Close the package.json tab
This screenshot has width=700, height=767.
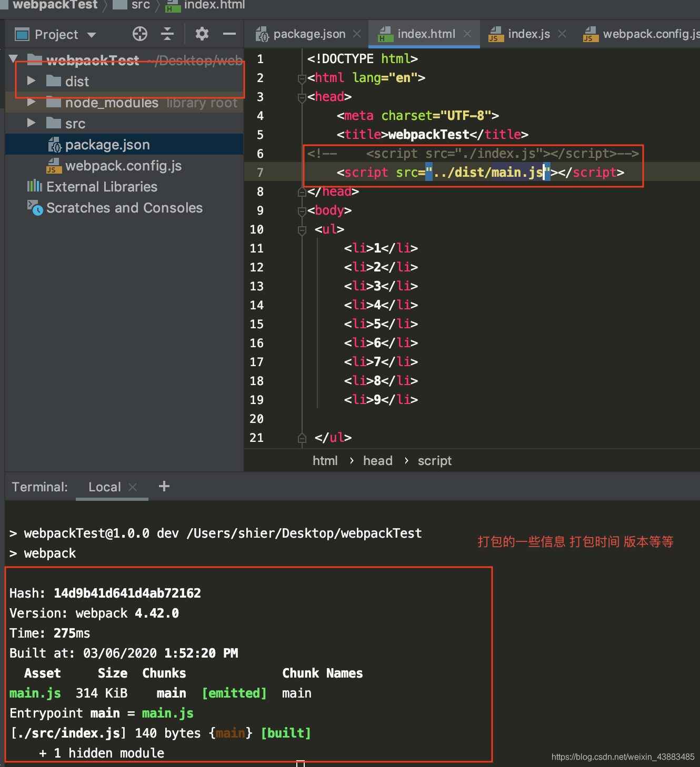point(357,34)
